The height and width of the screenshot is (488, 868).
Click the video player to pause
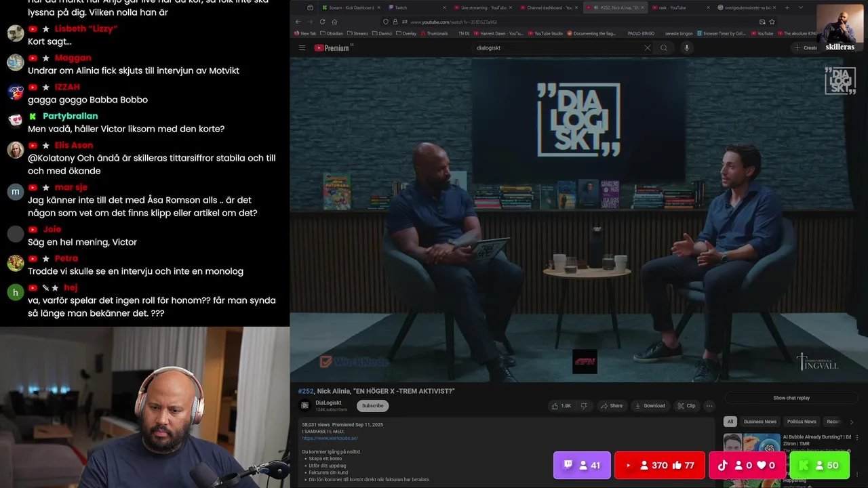click(x=578, y=219)
